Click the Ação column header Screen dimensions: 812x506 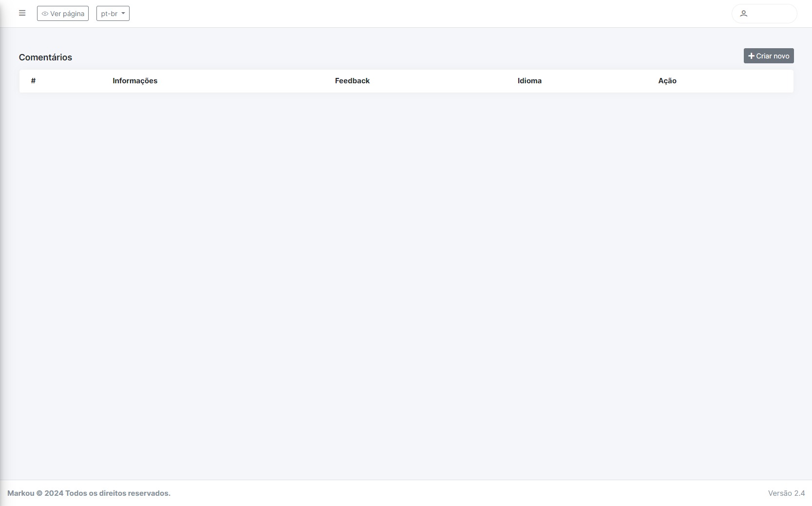[667, 81]
